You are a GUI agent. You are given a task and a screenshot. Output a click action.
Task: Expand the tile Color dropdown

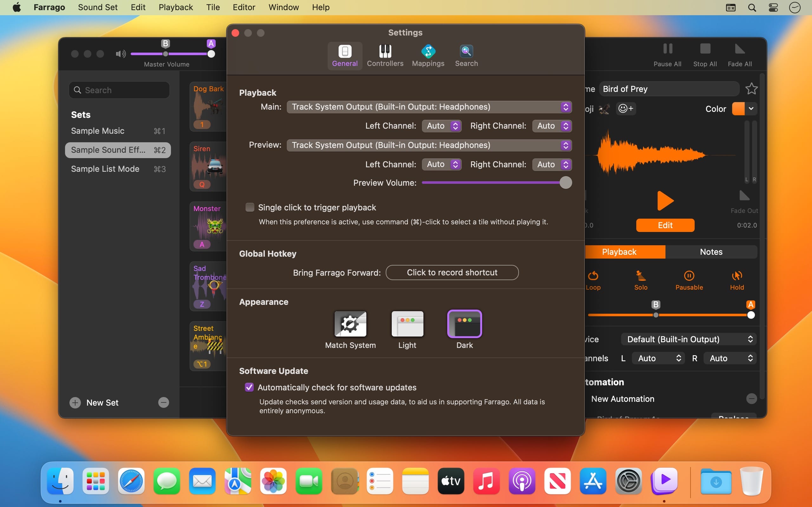tap(751, 109)
